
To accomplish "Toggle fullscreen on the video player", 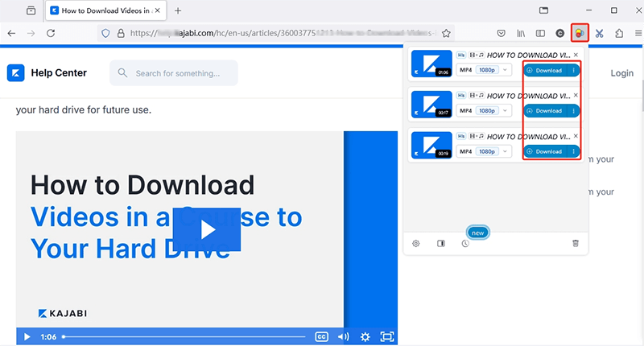I will click(x=387, y=337).
